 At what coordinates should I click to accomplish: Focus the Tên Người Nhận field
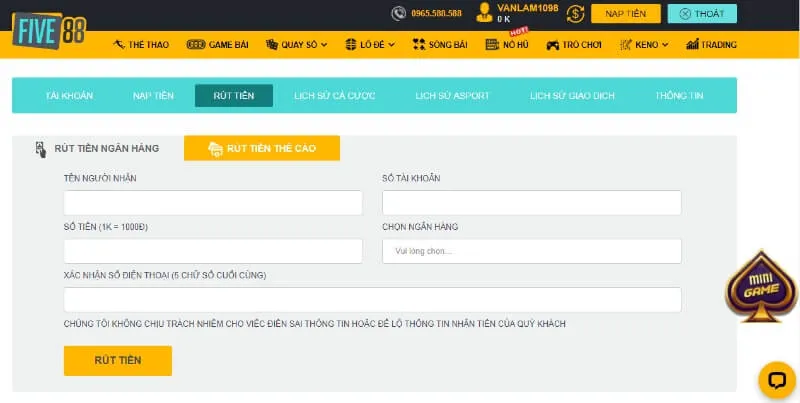213,203
